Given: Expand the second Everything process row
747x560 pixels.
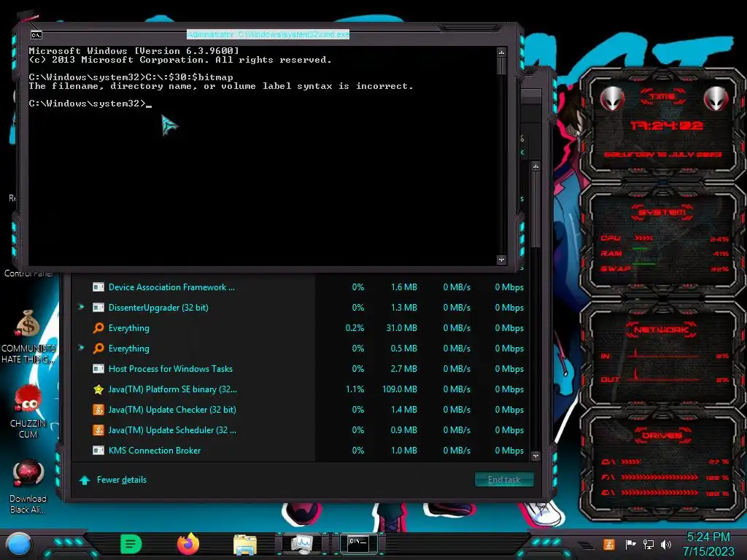Looking at the screenshot, I should click(x=82, y=348).
